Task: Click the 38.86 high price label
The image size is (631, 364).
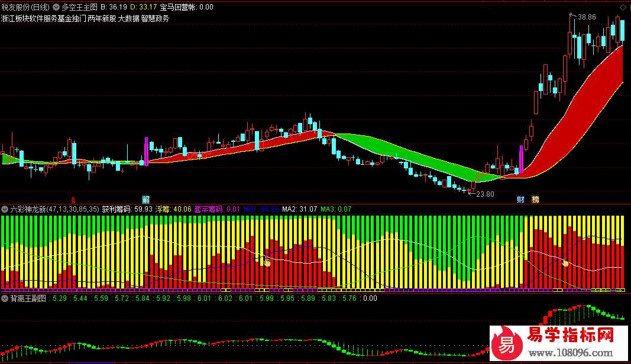Action: pos(587,17)
